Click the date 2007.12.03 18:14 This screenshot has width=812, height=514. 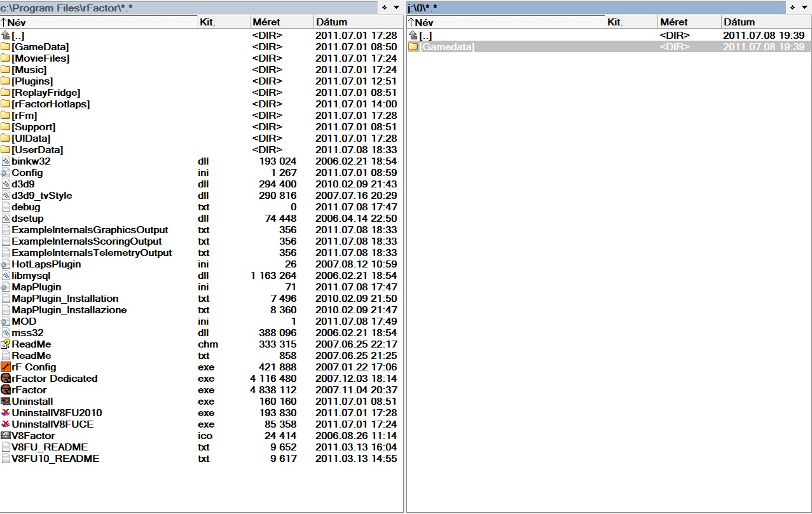(x=356, y=379)
